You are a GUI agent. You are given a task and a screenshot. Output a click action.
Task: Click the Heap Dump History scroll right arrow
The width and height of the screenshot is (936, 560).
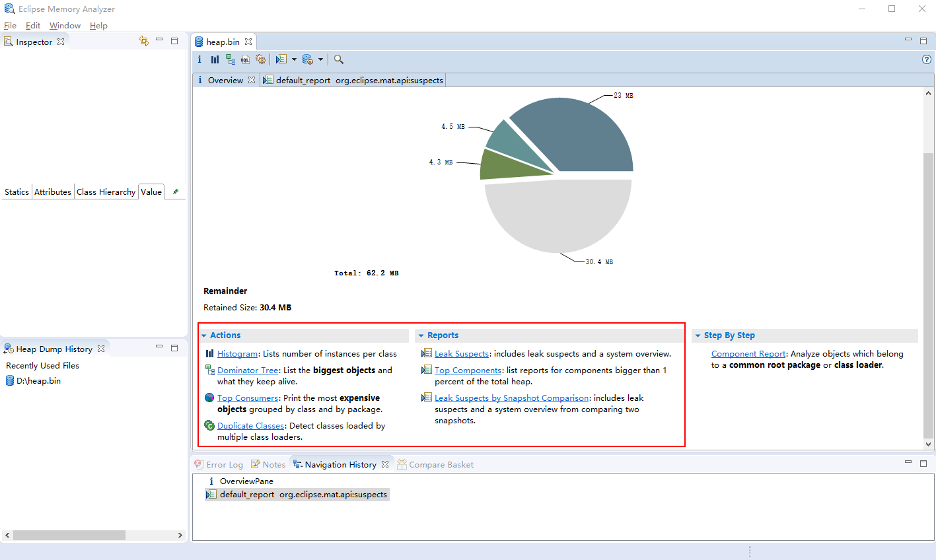click(180, 536)
